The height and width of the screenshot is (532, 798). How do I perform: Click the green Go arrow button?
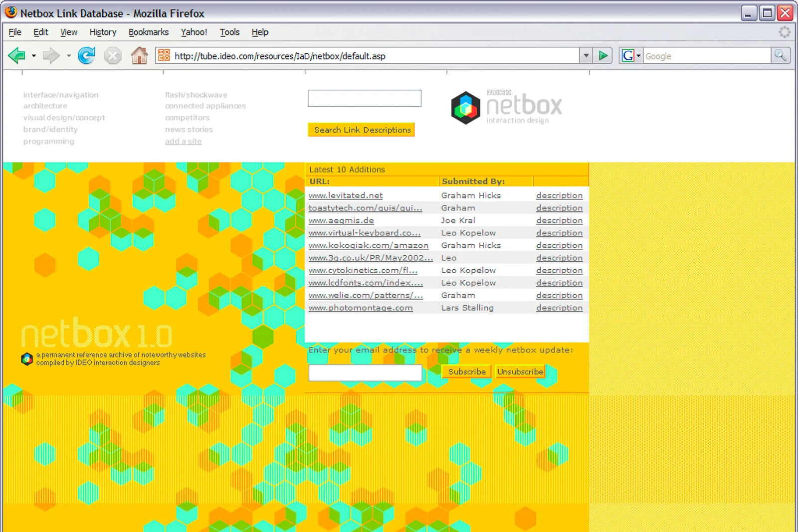(603, 55)
